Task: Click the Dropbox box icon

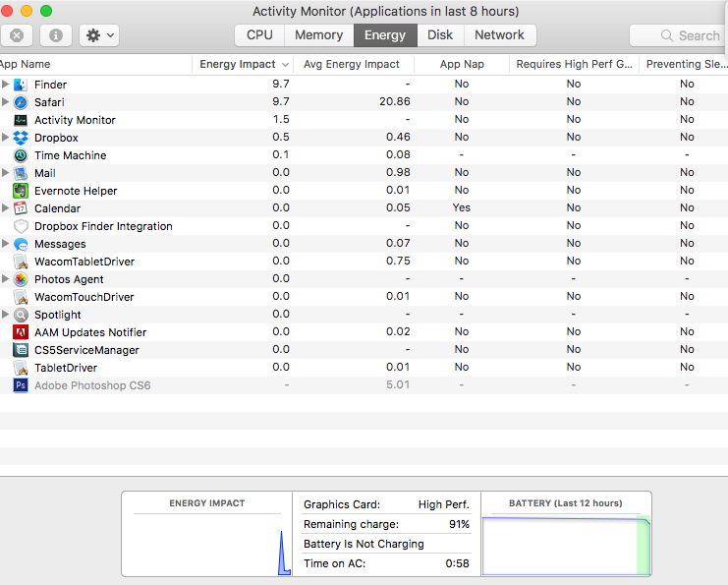Action: (x=21, y=138)
